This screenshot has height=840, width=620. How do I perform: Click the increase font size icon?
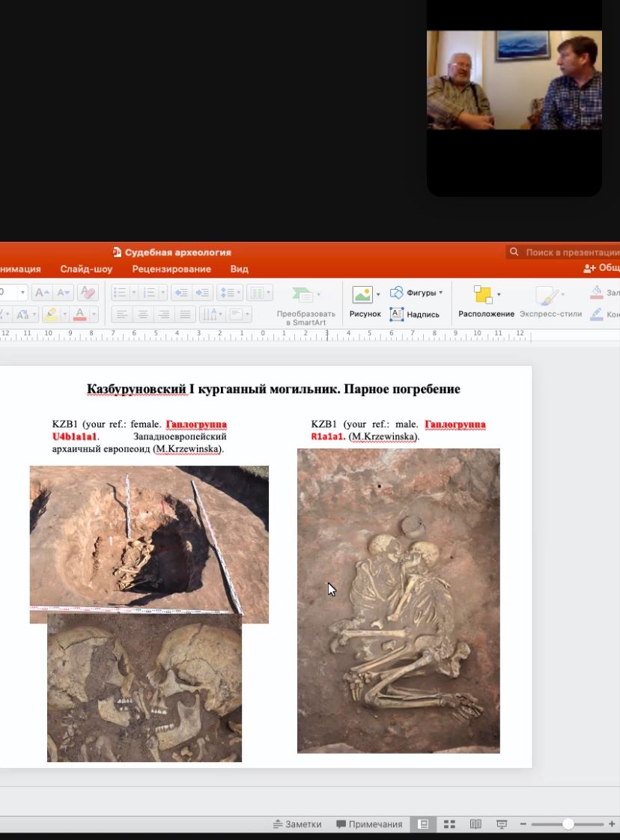click(42, 293)
